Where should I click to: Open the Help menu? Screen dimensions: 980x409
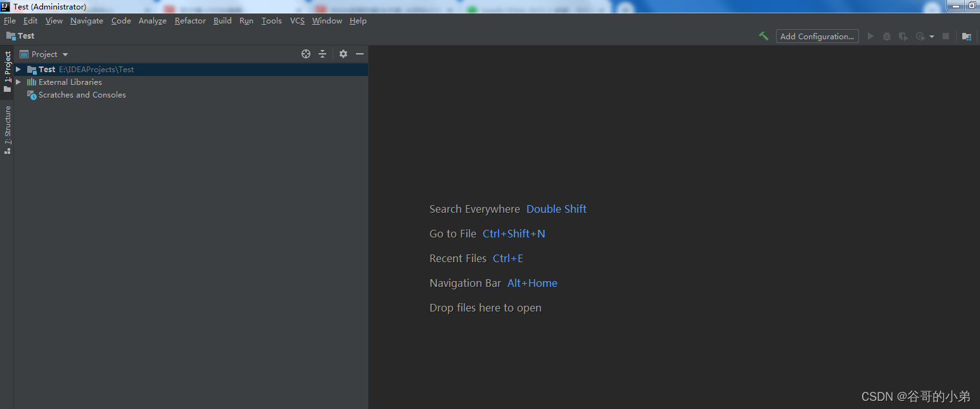pos(358,21)
